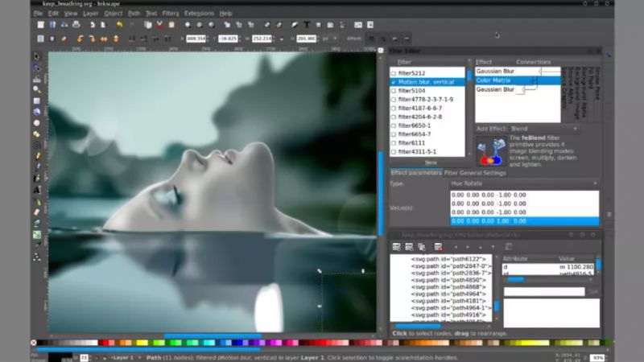The image size is (644, 362).
Task: Select svg:path path4850 in XML editor
Action: click(x=439, y=279)
